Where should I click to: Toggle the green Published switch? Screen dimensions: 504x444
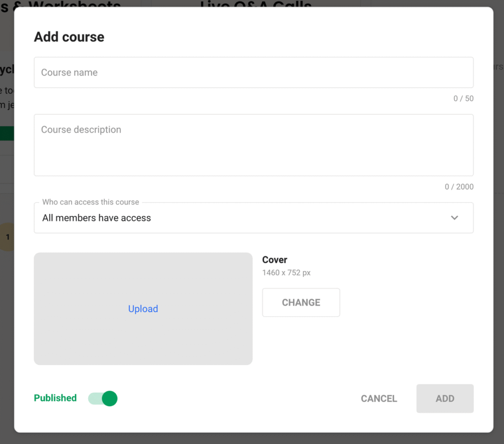103,398
